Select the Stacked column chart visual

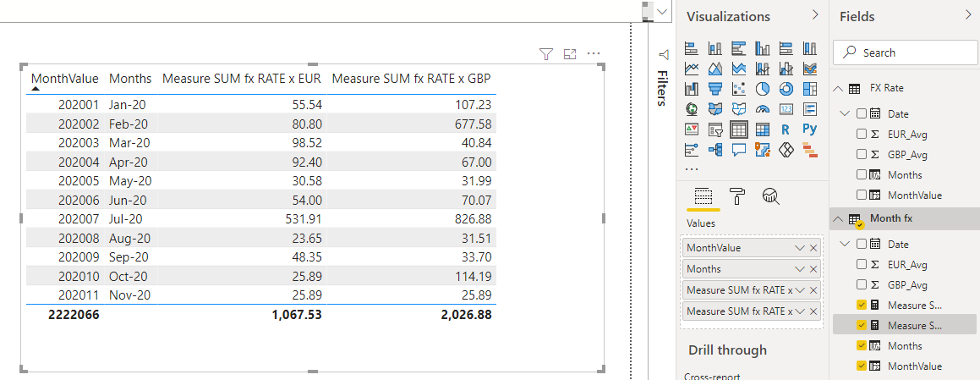pos(715,47)
